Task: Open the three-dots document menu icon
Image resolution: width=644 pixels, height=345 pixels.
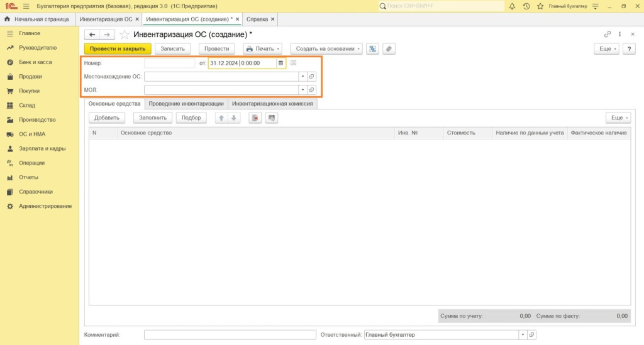Action: [x=619, y=34]
